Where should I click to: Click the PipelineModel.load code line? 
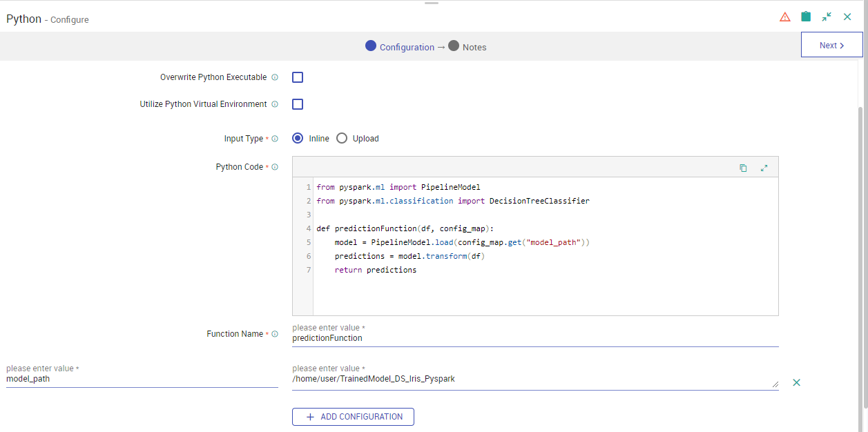(463, 242)
